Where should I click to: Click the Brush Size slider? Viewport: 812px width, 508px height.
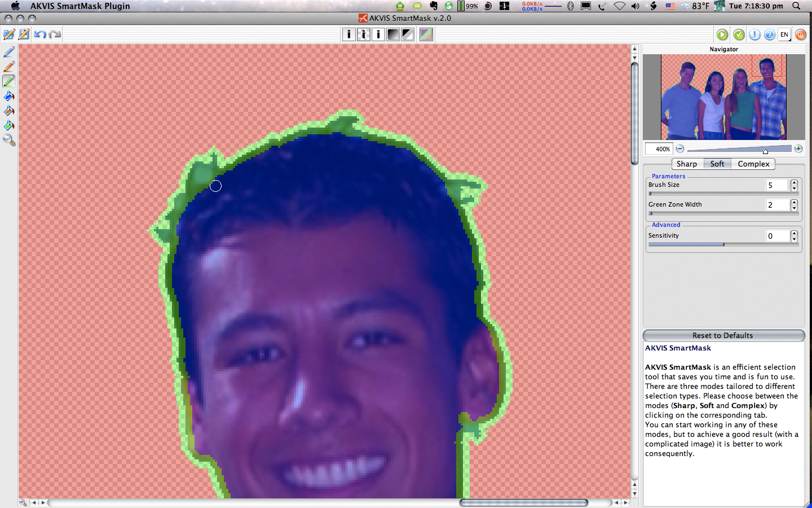723,194
